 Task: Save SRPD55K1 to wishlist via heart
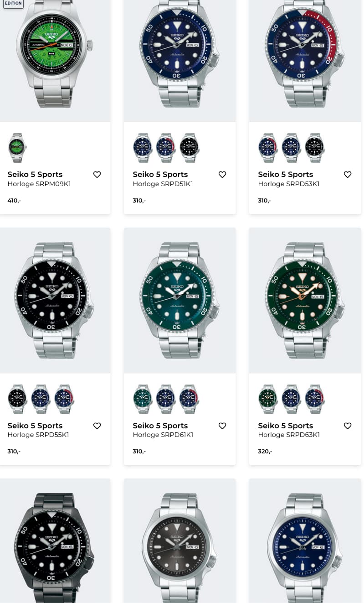point(97,426)
